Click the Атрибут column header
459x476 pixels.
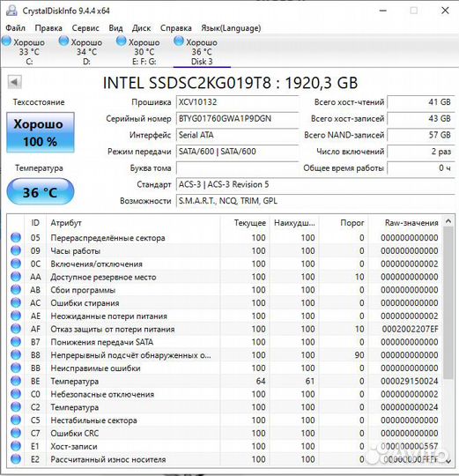click(133, 223)
